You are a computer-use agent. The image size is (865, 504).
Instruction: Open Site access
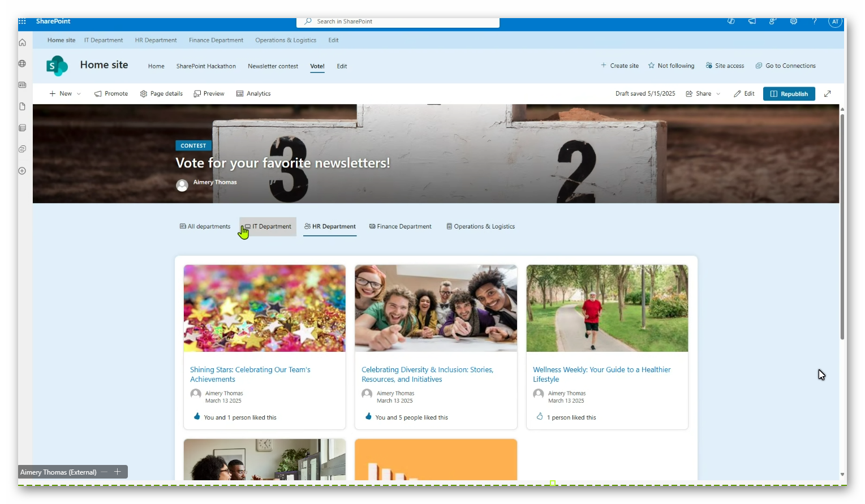(x=725, y=66)
